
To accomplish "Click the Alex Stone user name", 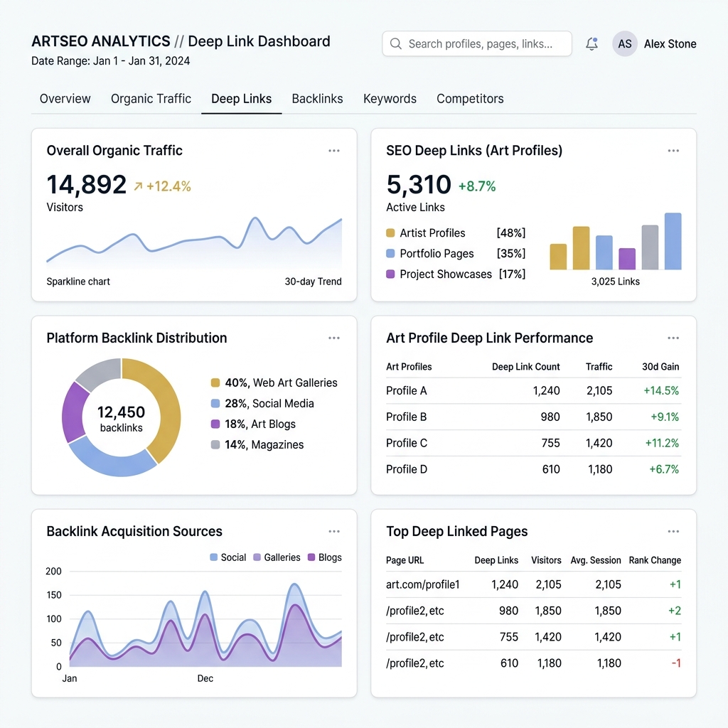I will click(x=670, y=43).
